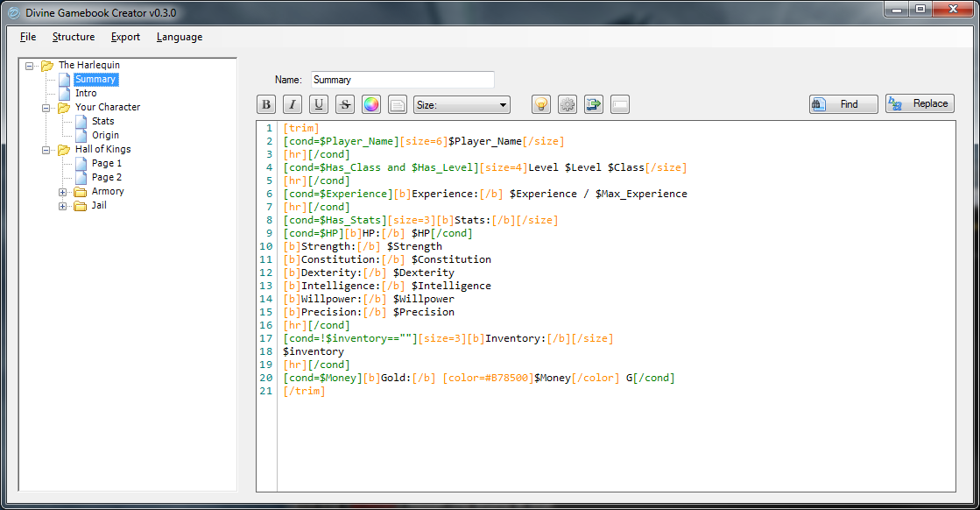Open the Structure menu

pyautogui.click(x=74, y=37)
